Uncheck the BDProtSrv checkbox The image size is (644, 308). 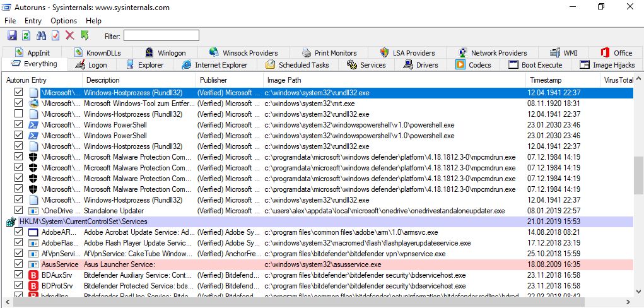18,285
